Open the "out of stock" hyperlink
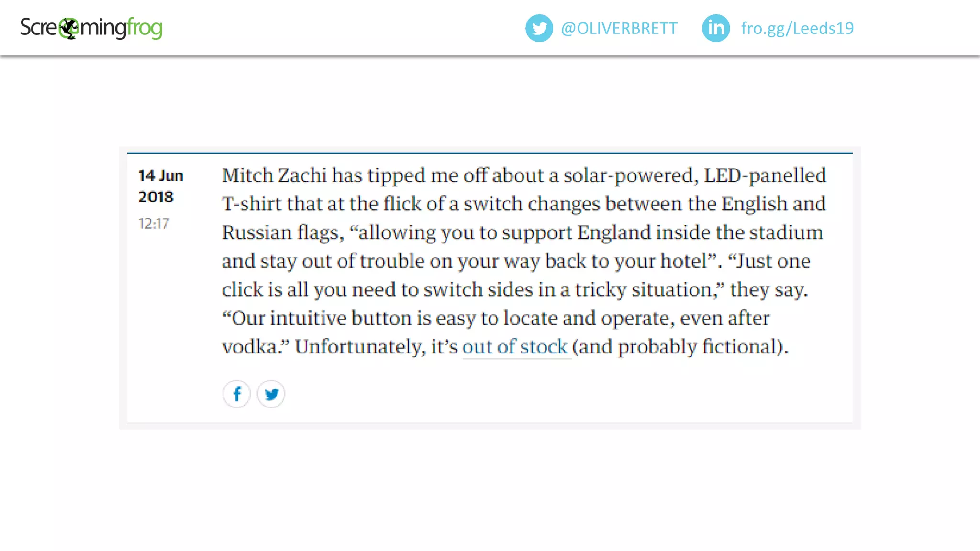The width and height of the screenshot is (980, 551). [515, 347]
